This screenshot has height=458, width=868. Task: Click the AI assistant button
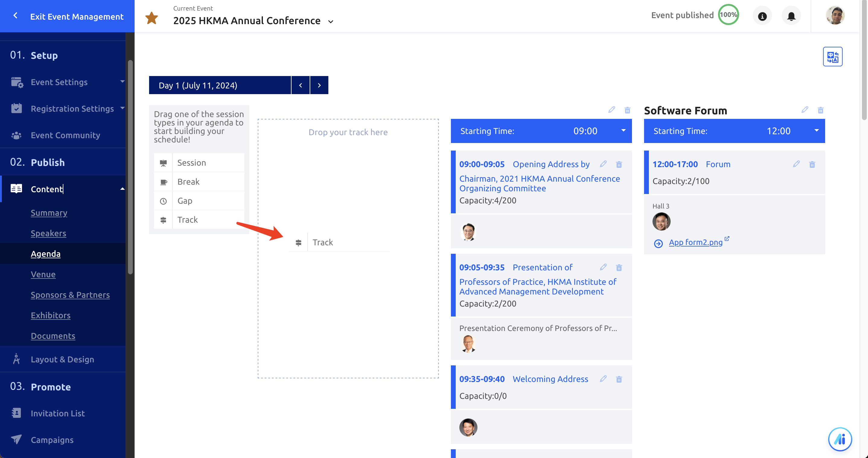[x=840, y=439]
